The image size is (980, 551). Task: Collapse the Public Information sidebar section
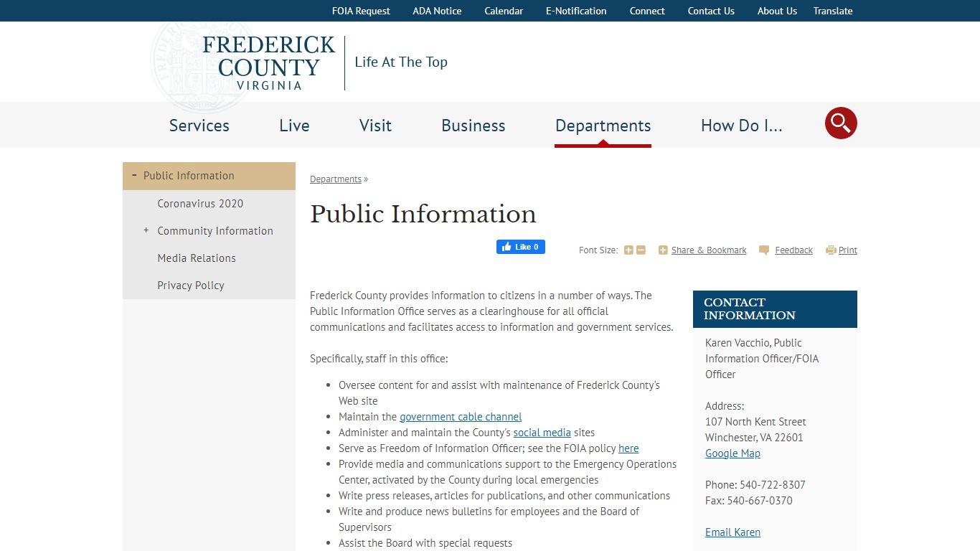click(x=134, y=175)
